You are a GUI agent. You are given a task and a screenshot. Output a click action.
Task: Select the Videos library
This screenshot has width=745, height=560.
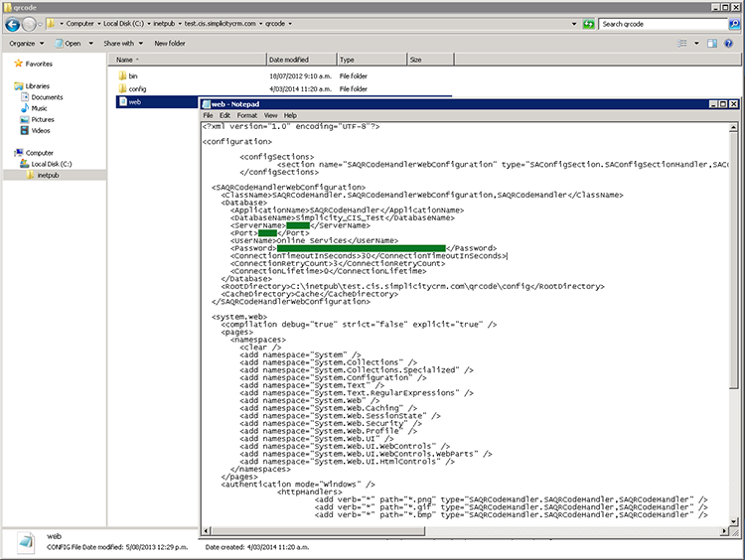click(x=41, y=131)
